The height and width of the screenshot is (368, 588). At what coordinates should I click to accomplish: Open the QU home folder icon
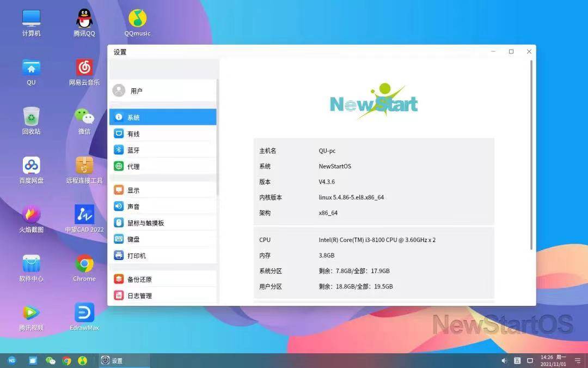(x=31, y=72)
